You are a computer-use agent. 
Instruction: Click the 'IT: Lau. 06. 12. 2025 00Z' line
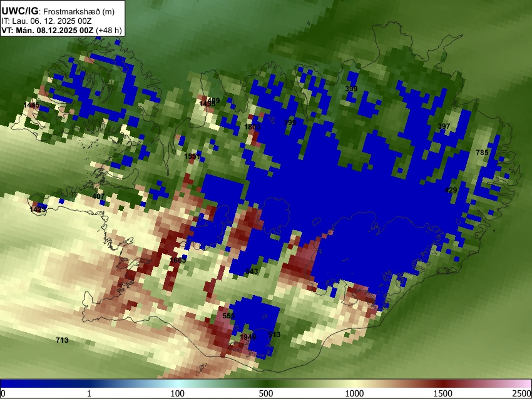click(x=46, y=21)
